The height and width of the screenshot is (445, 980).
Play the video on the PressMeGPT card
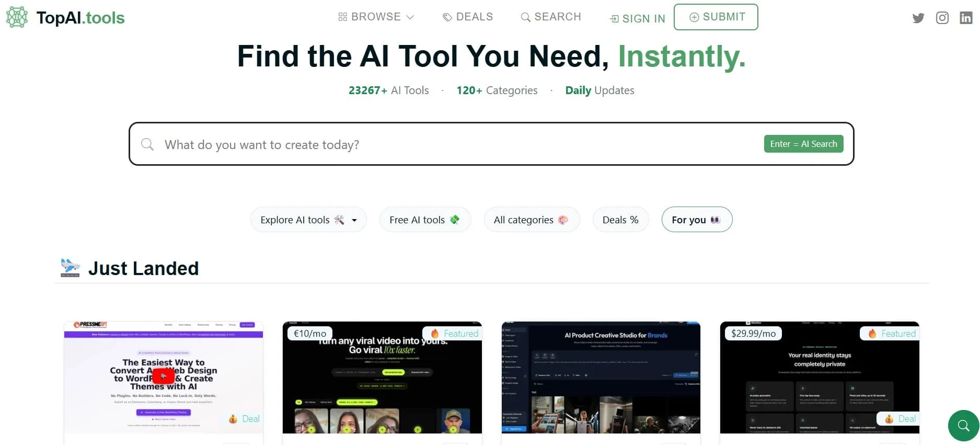(164, 375)
